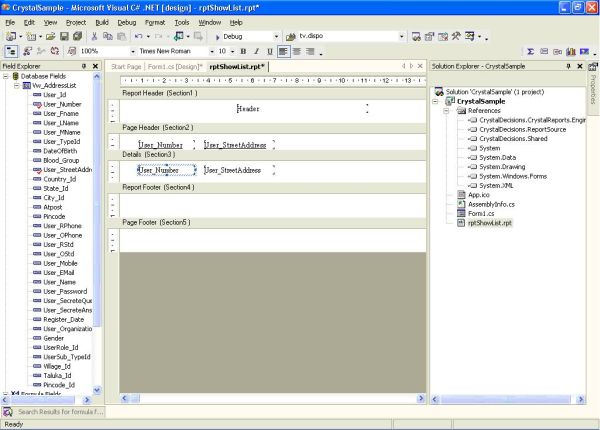Image resolution: width=600 pixels, height=430 pixels.
Task: Click the Refresh report data icon
Action: [x=55, y=51]
